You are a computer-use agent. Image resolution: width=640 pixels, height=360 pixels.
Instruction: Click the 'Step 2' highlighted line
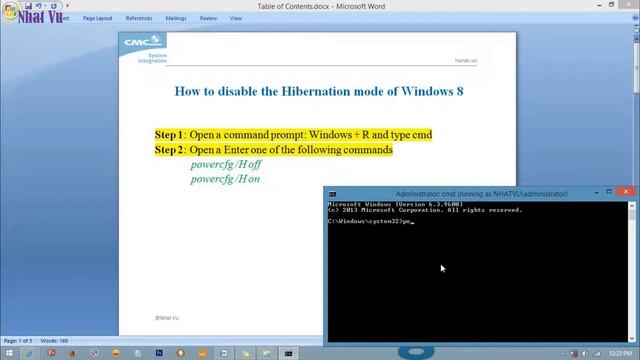click(273, 150)
